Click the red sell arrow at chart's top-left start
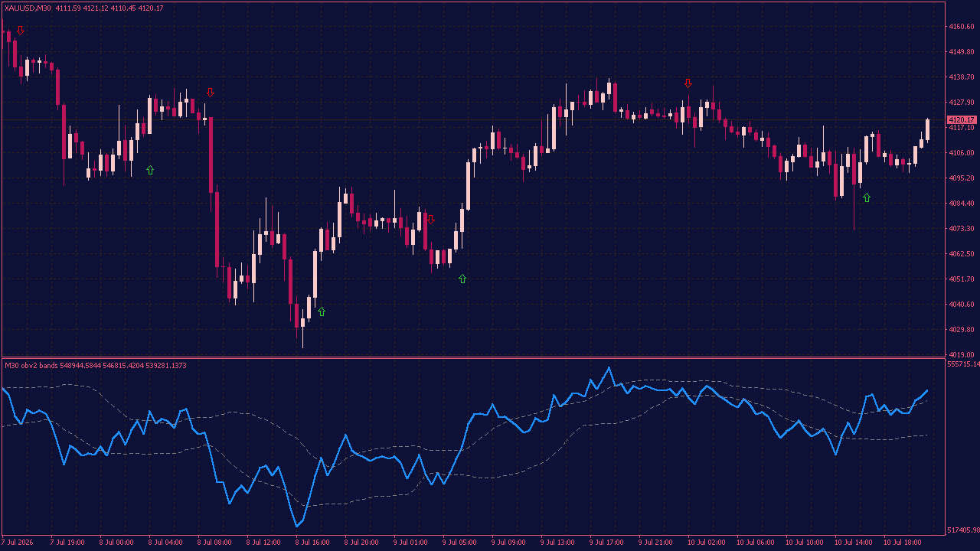The width and height of the screenshot is (980, 551). pyautogui.click(x=21, y=30)
